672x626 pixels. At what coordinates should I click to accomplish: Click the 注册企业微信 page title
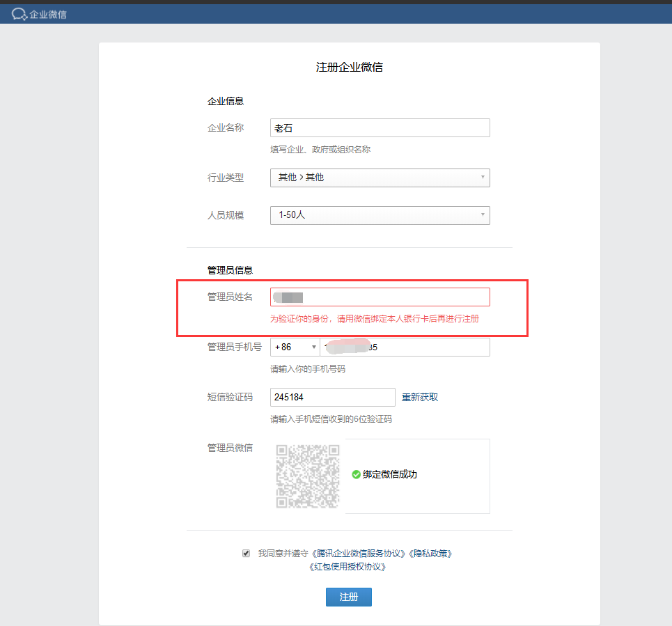tap(350, 67)
